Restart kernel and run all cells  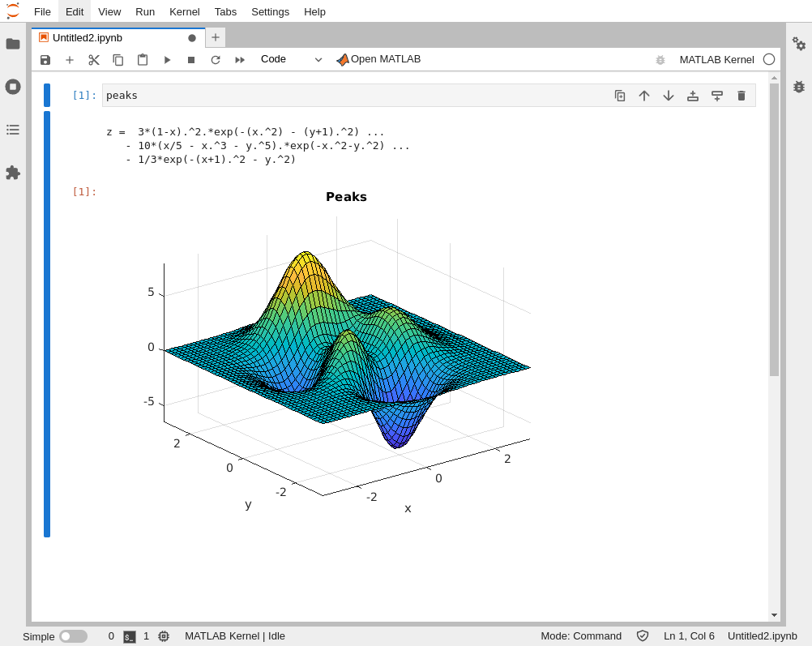pos(239,59)
